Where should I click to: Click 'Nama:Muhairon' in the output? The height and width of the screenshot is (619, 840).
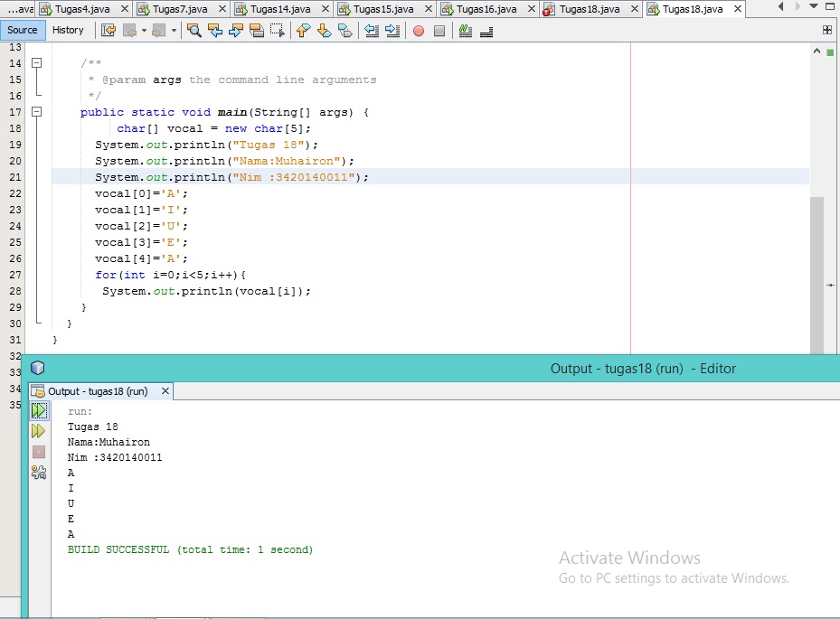109,442
